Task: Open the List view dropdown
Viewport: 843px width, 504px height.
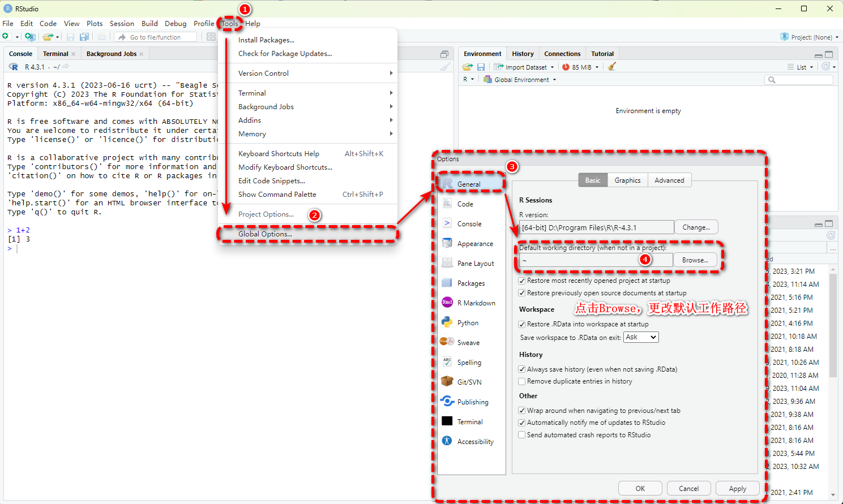Action: (x=801, y=67)
